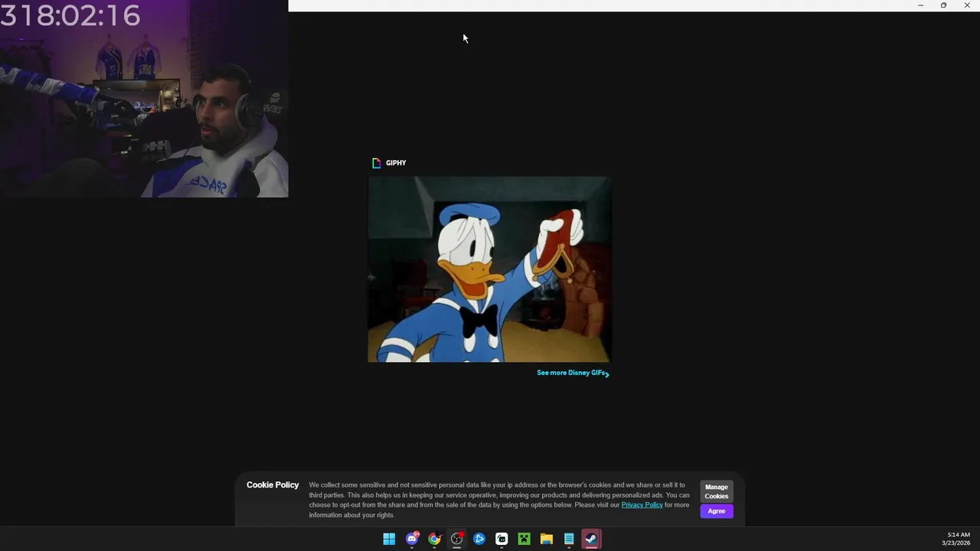Open Notepad from the taskbar
Image resolution: width=980 pixels, height=551 pixels.
tap(569, 539)
